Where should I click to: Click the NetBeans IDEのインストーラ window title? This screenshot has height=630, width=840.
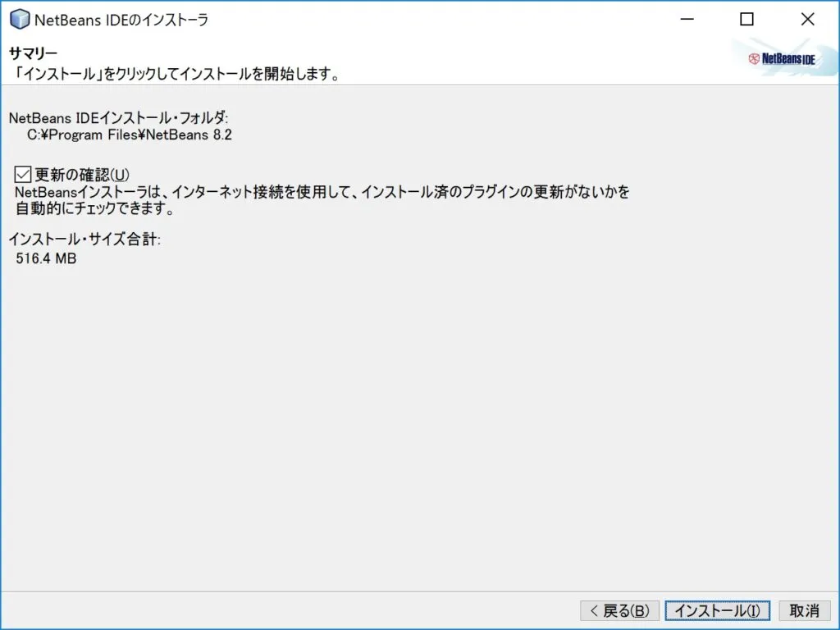[121, 20]
